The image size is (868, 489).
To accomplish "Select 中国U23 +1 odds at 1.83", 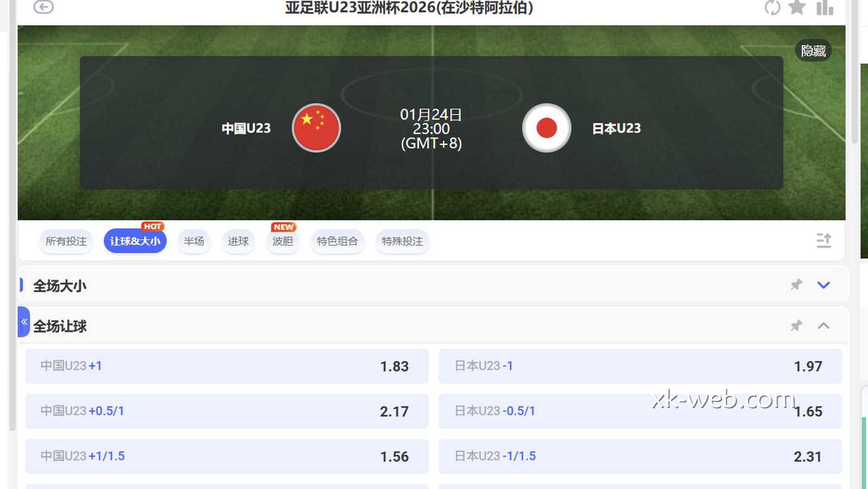I will [226, 366].
